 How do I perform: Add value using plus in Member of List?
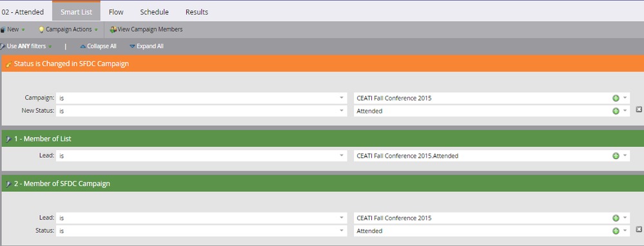click(616, 156)
